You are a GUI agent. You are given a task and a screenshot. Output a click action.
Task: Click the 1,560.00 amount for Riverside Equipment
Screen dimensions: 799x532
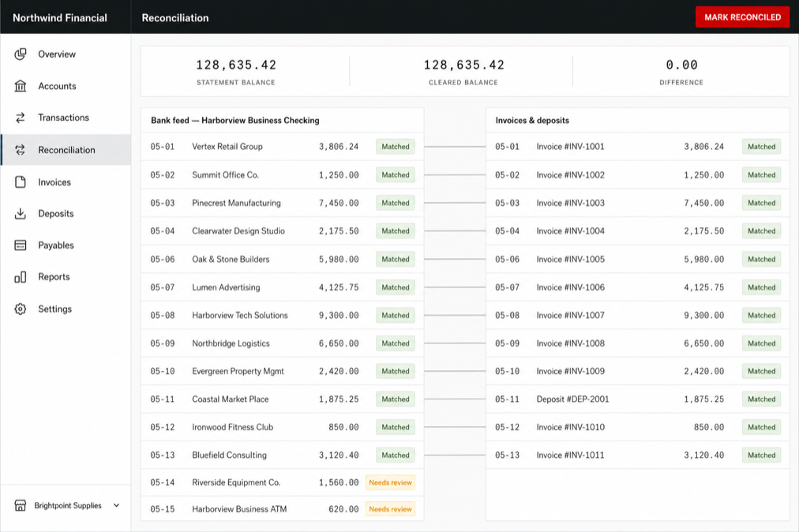(339, 482)
